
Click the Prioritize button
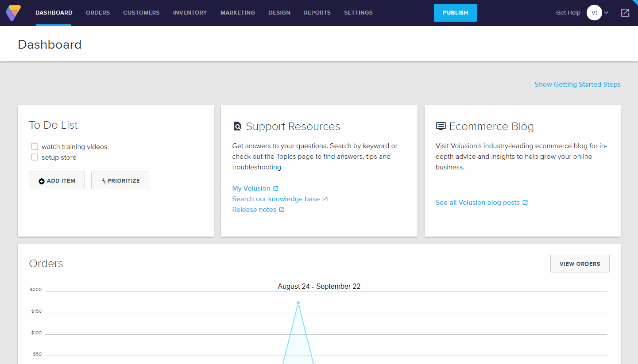click(120, 180)
